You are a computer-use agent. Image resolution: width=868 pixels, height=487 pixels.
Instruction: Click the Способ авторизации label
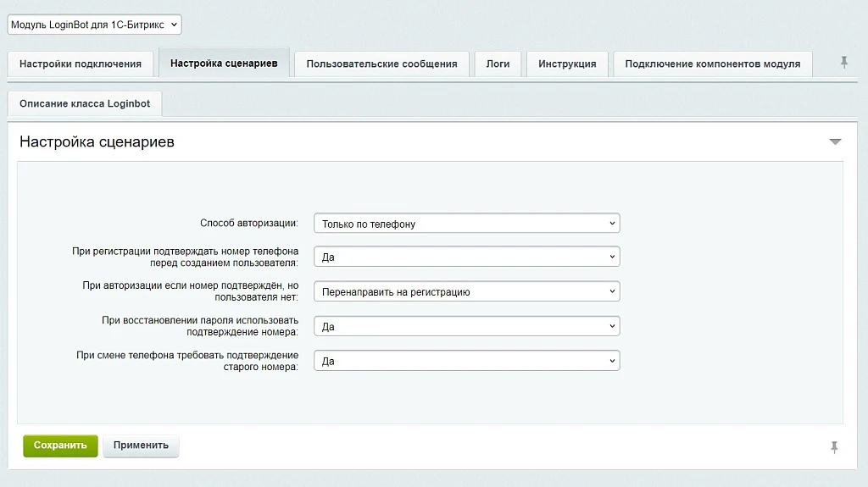coord(248,223)
